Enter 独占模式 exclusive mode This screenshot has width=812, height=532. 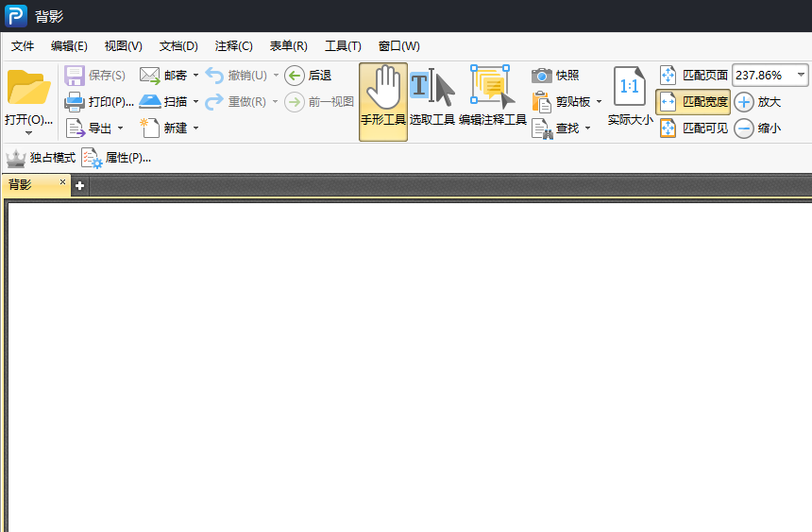pos(41,158)
